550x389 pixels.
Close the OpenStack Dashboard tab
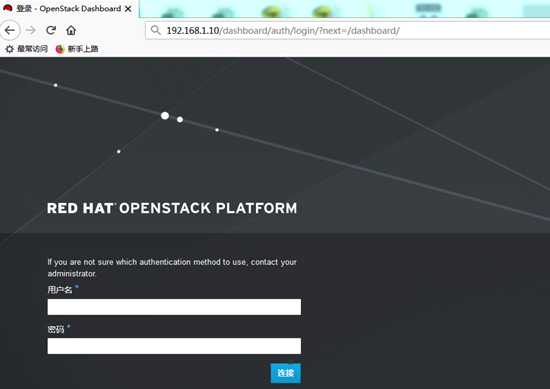pos(128,9)
